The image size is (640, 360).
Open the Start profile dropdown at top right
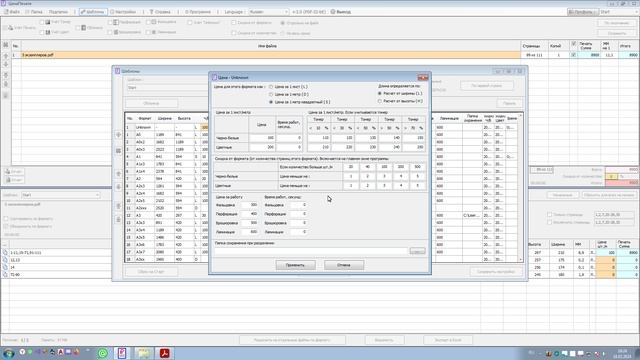[618, 12]
